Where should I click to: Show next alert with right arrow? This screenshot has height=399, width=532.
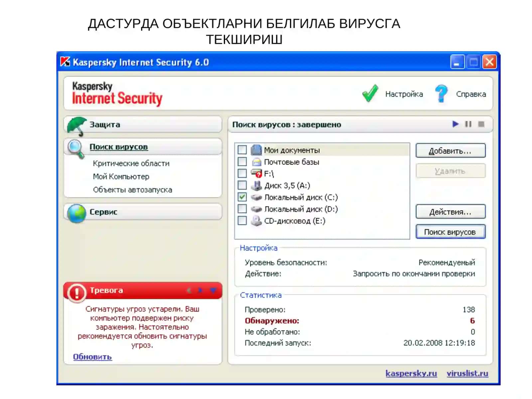point(200,290)
